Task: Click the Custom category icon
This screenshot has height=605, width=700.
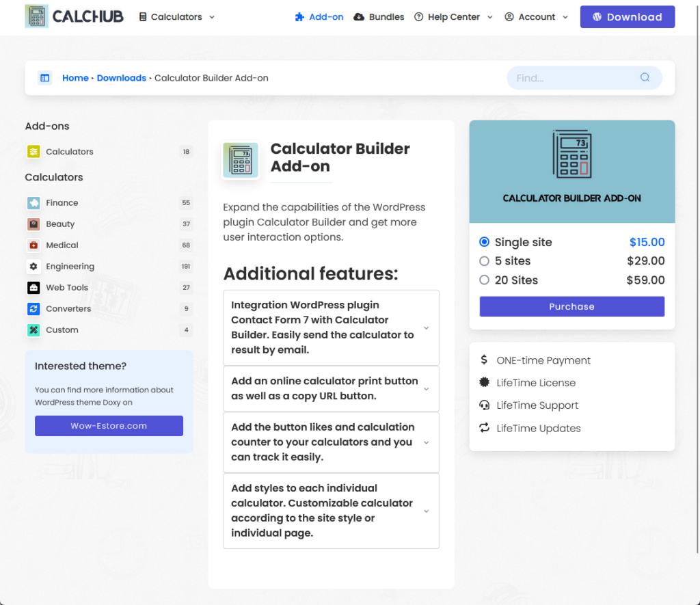Action: pyautogui.click(x=33, y=330)
